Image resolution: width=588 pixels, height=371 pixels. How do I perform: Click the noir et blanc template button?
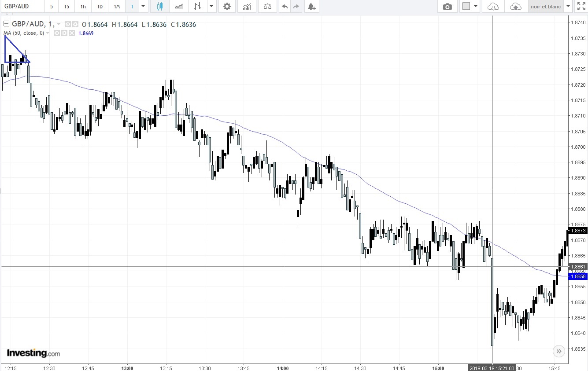546,7
